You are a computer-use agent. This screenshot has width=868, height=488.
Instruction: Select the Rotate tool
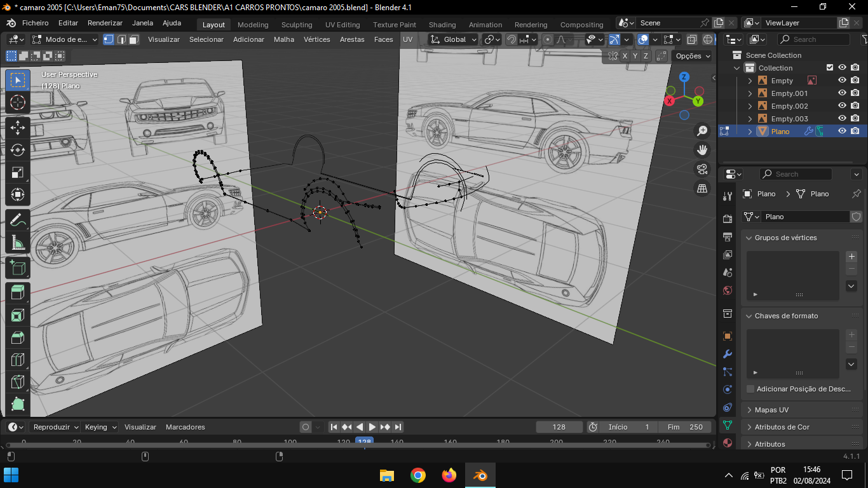click(x=18, y=150)
